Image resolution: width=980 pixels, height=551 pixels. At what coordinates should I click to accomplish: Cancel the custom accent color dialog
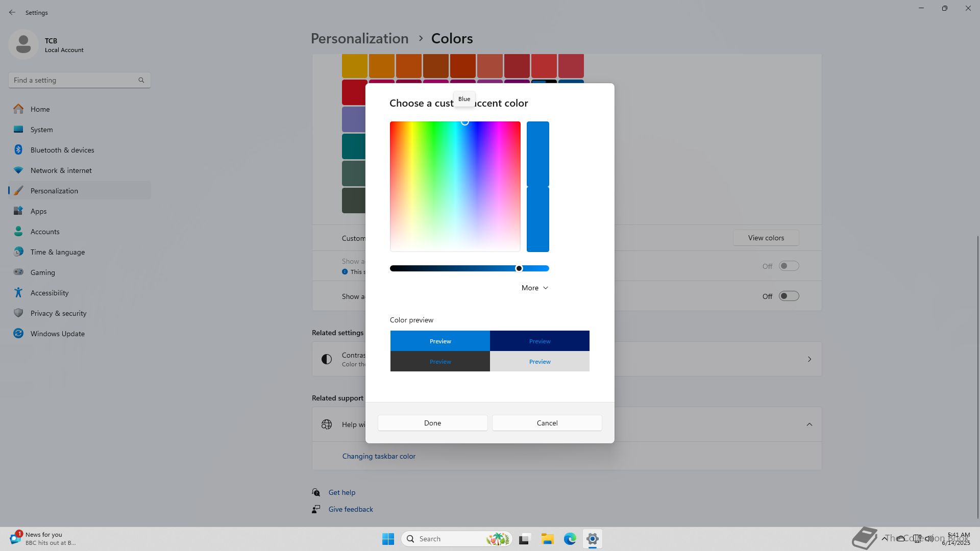547,423
